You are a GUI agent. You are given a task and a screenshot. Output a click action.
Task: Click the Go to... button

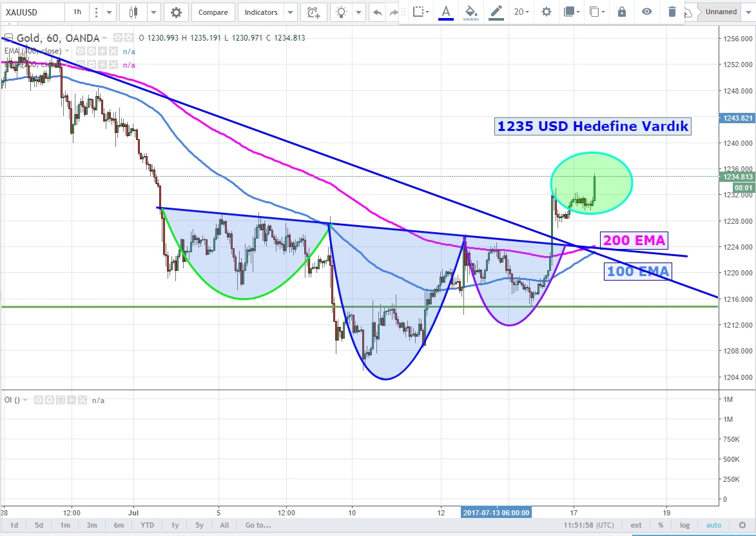coord(258,525)
